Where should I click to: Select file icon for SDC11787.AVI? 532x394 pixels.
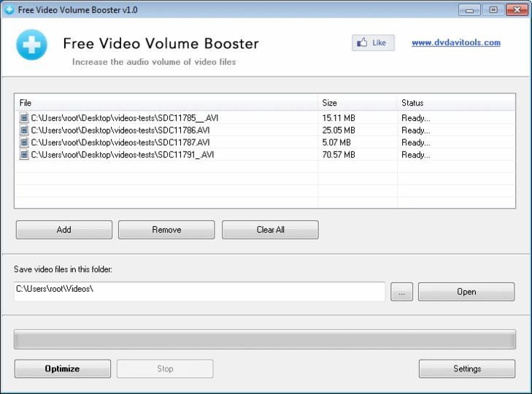pos(24,142)
